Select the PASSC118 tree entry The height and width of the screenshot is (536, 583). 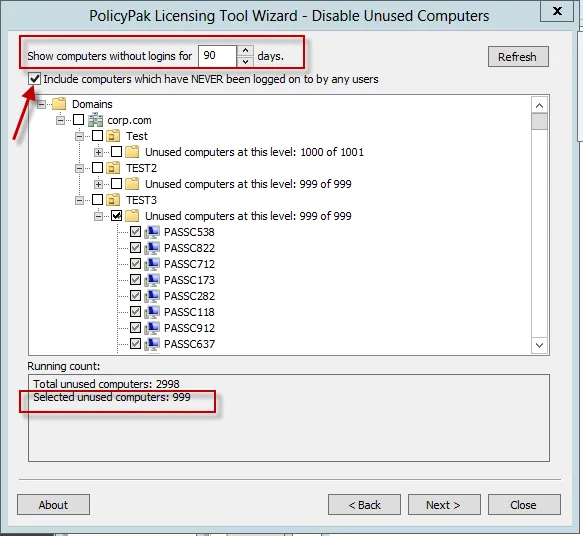pos(189,312)
